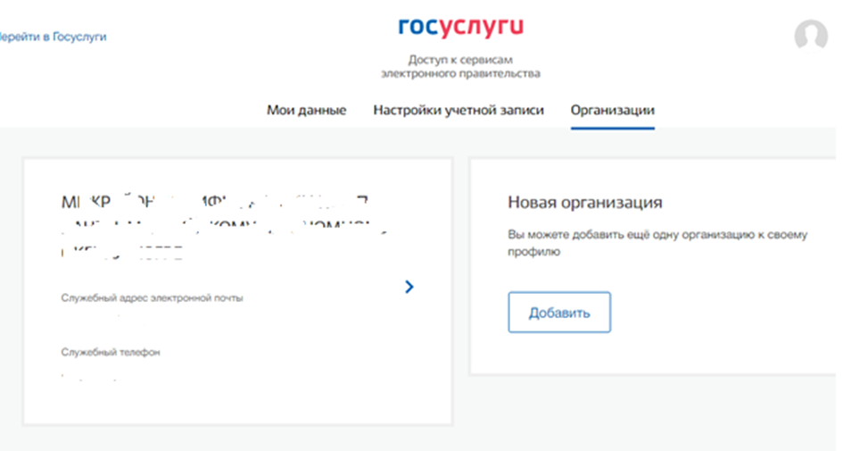The image size is (868, 451).
Task: Click the Служебный телефон label
Action: point(110,353)
